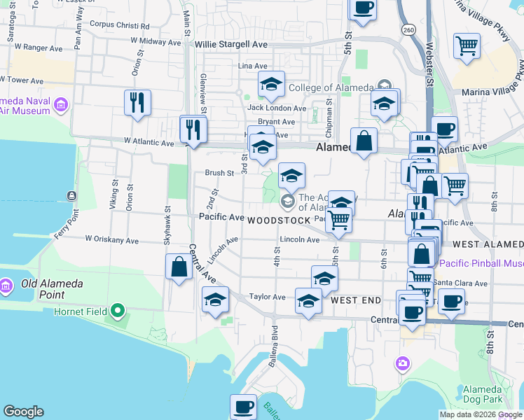Viewport: 524px width, 420px height.
Task: Open the camera attraction pin near the shoreline
Action: tap(403, 364)
